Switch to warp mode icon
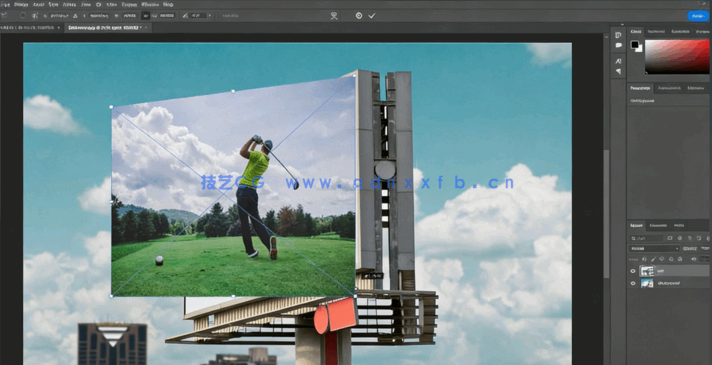 pos(334,16)
